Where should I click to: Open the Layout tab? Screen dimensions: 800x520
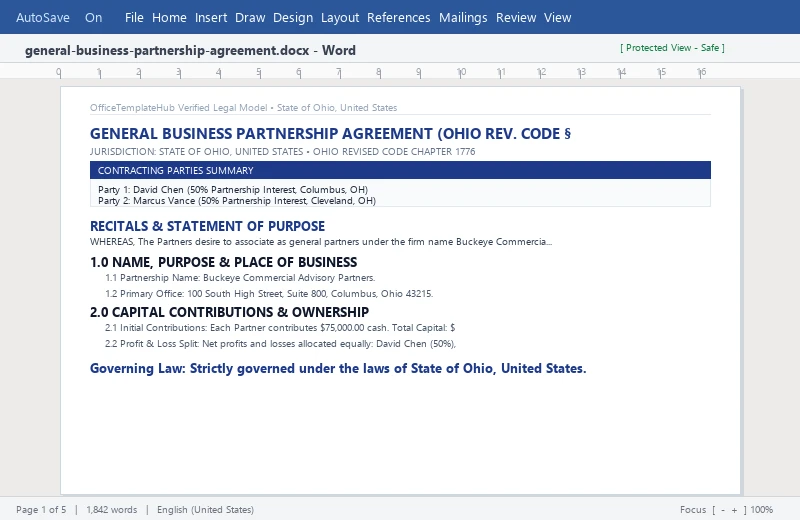[x=340, y=17]
